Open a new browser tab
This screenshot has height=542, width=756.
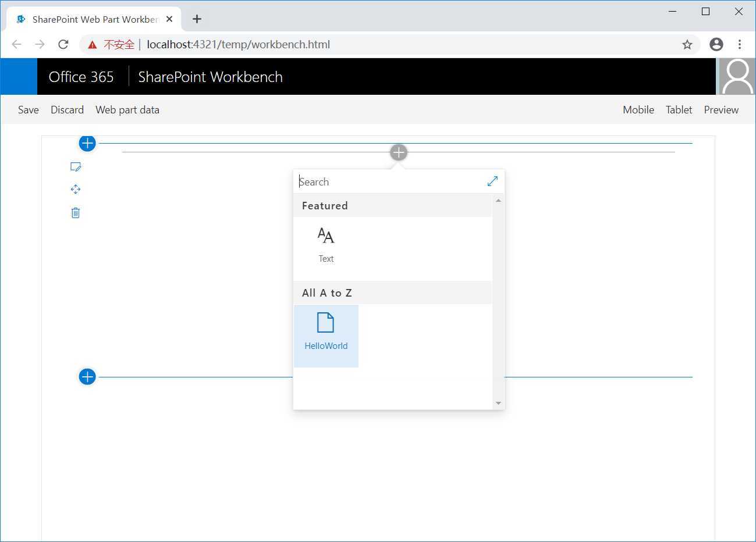pyautogui.click(x=197, y=19)
